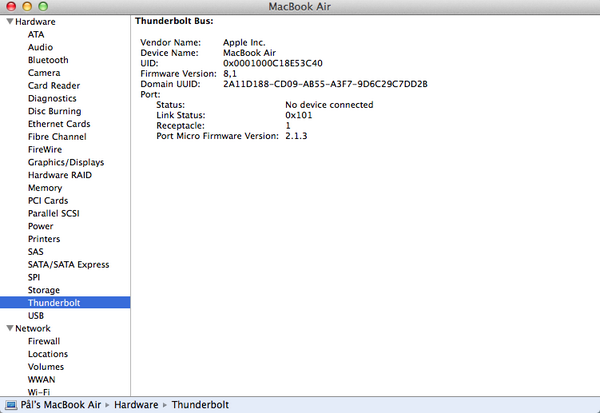Open the USB entry
The image size is (600, 413).
(x=36, y=316)
